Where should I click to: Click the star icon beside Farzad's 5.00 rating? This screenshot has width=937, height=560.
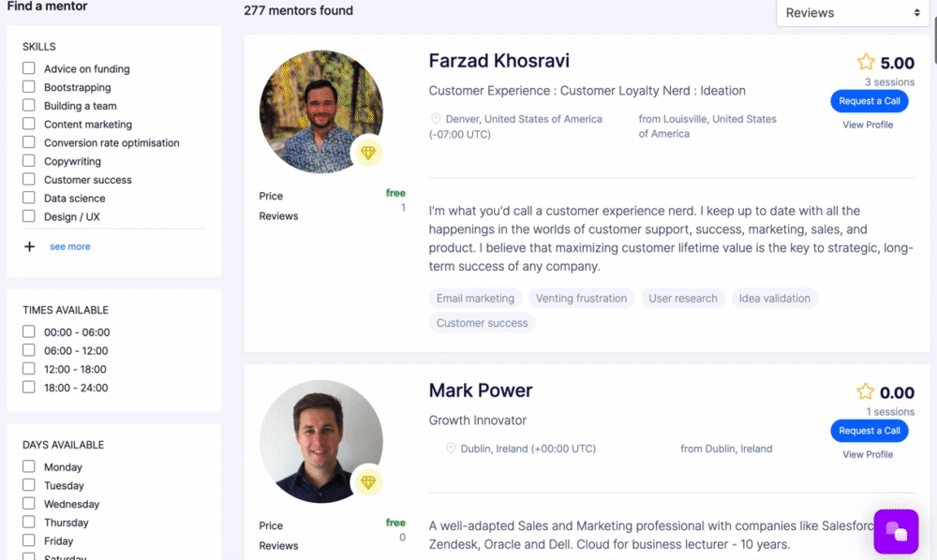[866, 63]
